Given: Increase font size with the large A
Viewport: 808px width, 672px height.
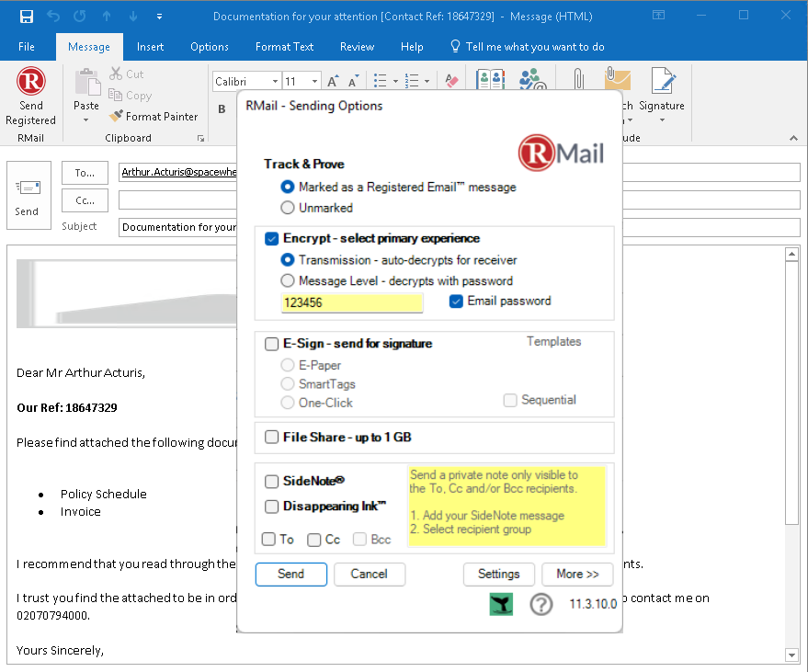Looking at the screenshot, I should (x=333, y=81).
